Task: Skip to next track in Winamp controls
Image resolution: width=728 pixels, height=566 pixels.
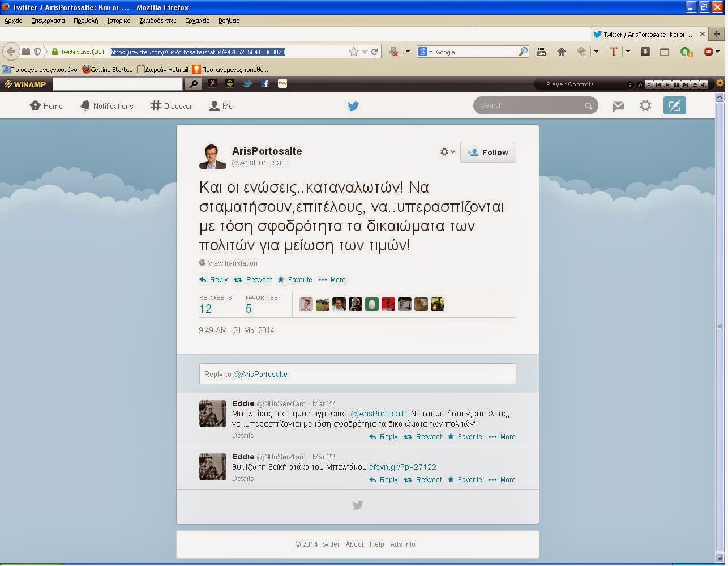Action: point(686,84)
